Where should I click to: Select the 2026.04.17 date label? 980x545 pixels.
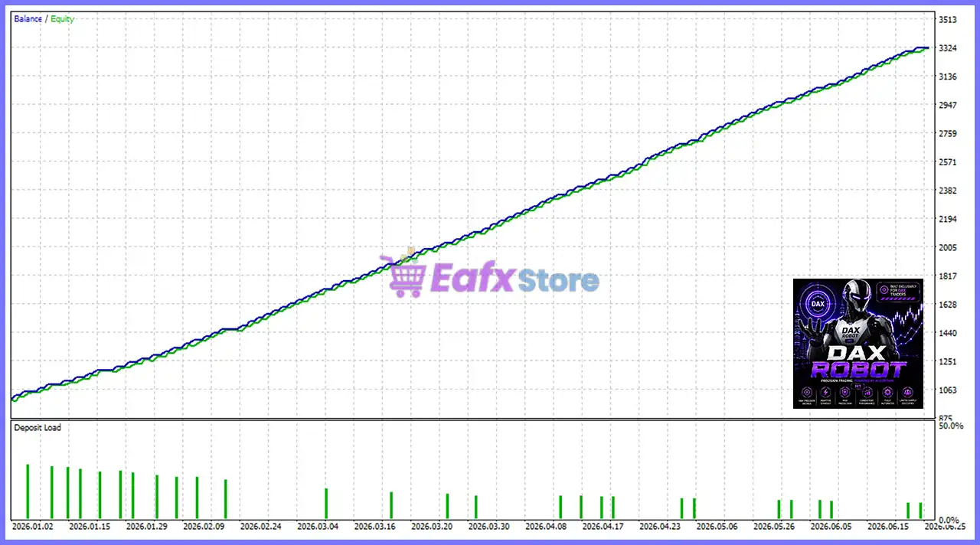click(x=603, y=527)
